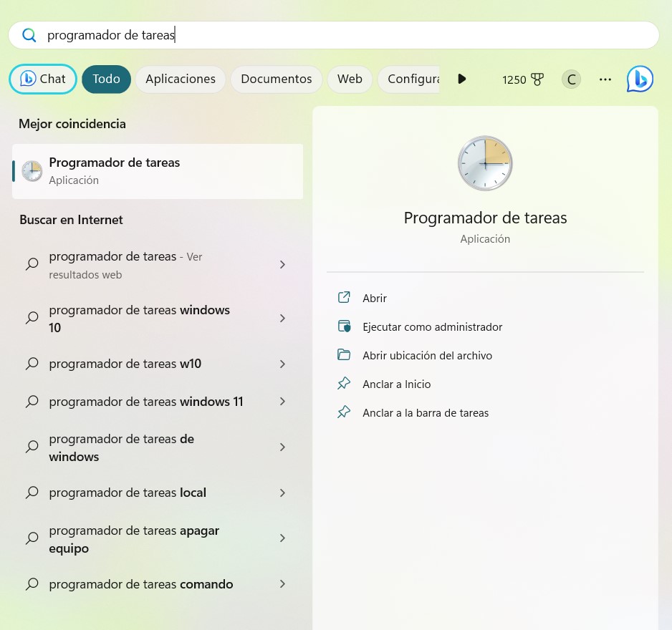Click the 'Anclar a Inicio' pin icon
The width and height of the screenshot is (672, 630).
[344, 383]
